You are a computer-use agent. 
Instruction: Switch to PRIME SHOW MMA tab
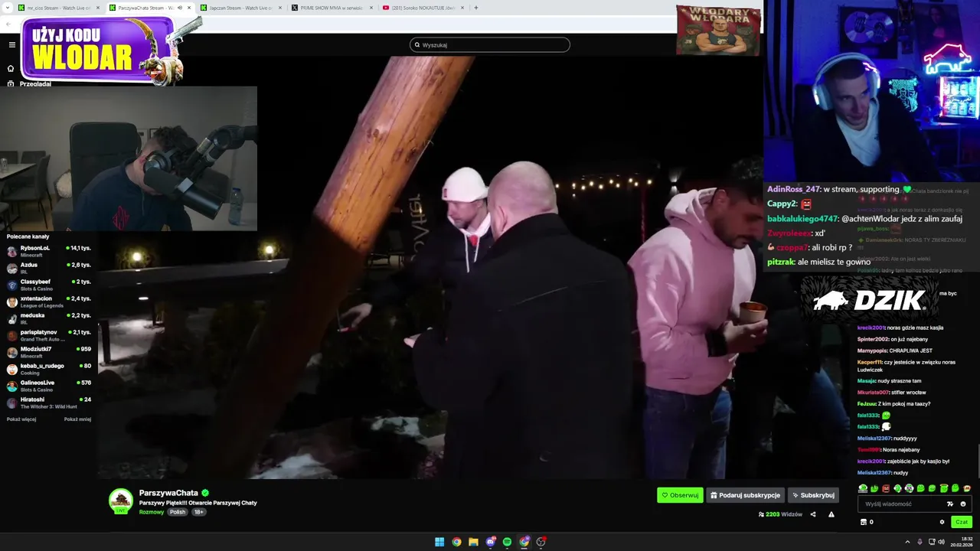click(x=331, y=8)
